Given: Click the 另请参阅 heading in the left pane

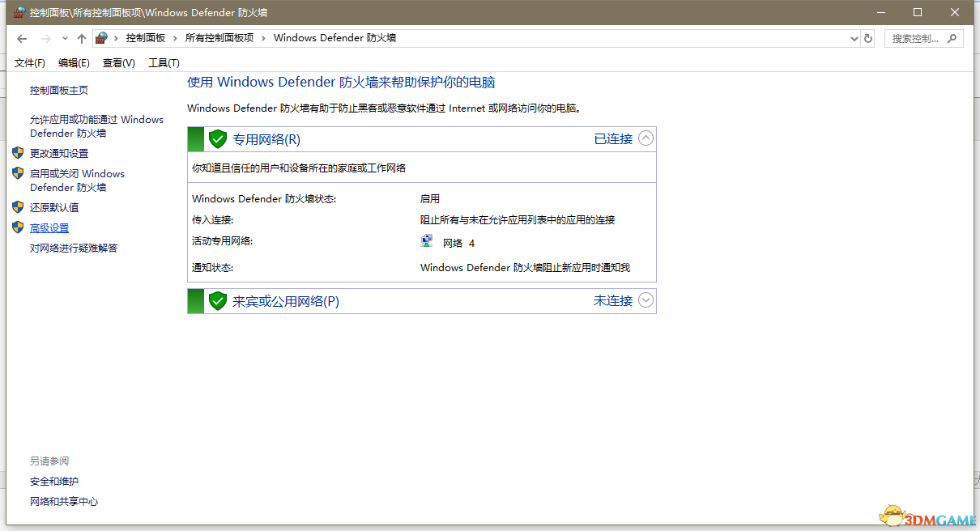Looking at the screenshot, I should (x=49, y=461).
